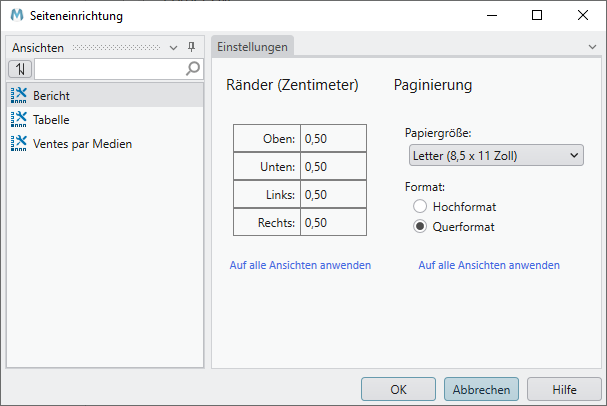This screenshot has height=406, width=607.
Task: Apply margins via Auto alle Ansichten anwenden link
Action: pos(300,265)
